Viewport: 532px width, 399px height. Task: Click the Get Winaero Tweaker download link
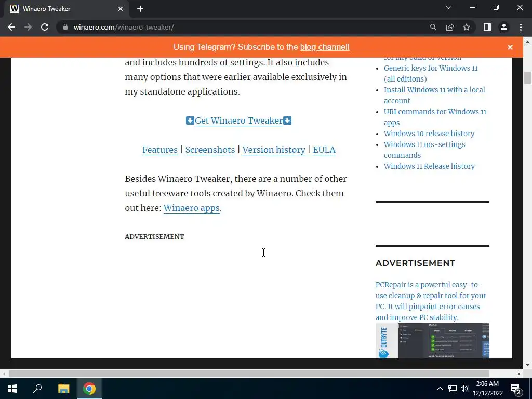coord(238,121)
